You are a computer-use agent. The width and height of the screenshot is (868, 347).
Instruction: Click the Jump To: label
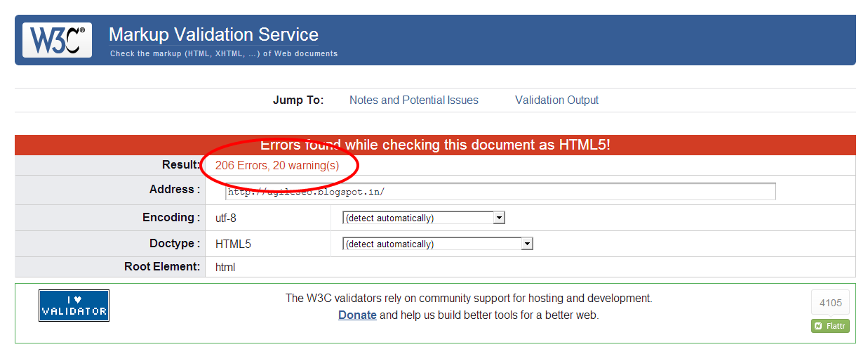coord(298,100)
